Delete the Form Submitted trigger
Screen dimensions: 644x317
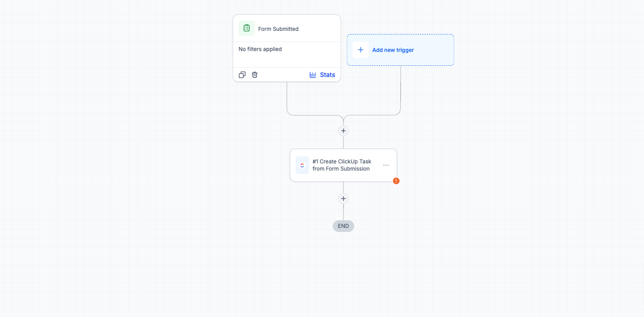coord(254,75)
